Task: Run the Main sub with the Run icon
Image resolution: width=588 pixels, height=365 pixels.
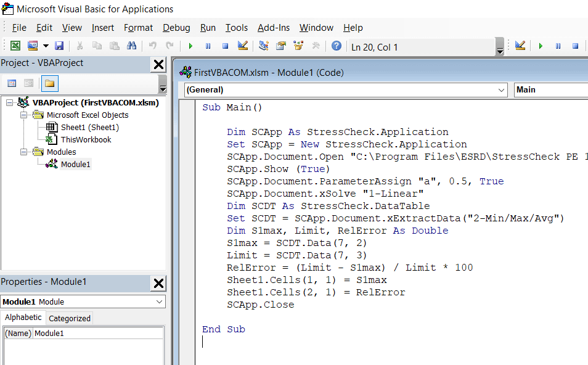Action: [190, 46]
